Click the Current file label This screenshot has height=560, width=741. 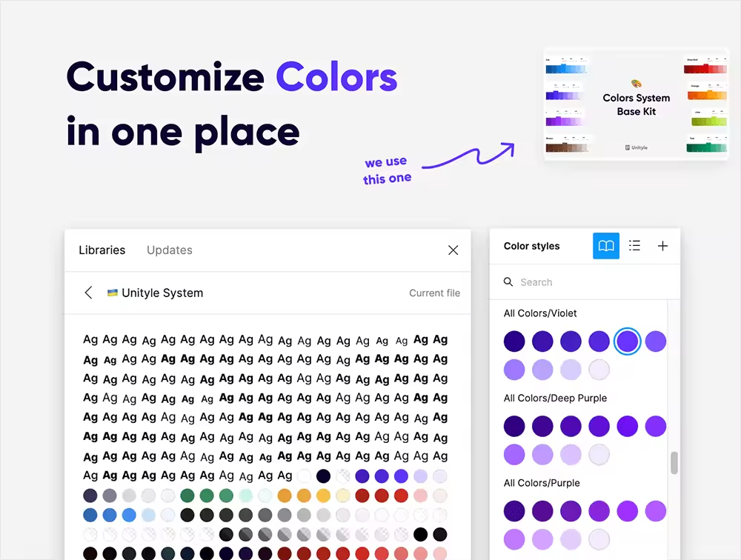click(x=434, y=293)
